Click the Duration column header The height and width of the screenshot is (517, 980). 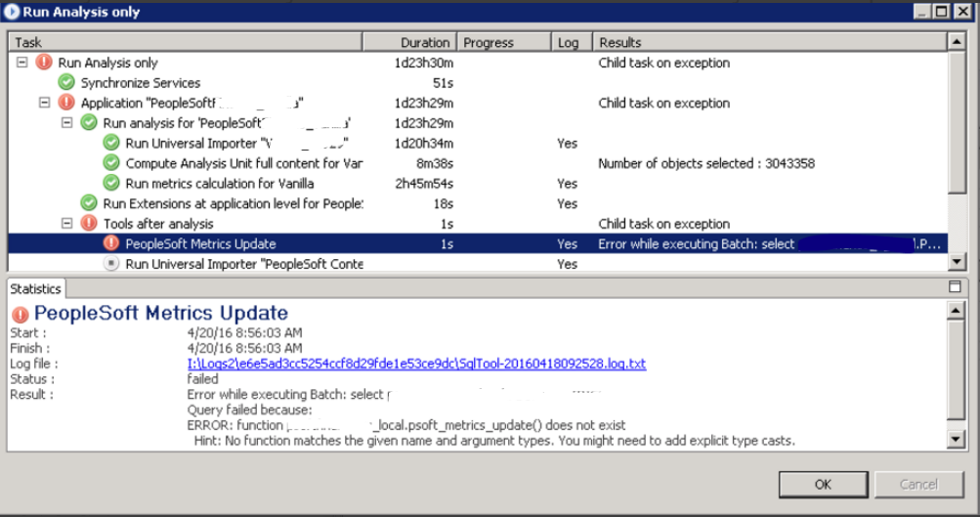pyautogui.click(x=410, y=42)
